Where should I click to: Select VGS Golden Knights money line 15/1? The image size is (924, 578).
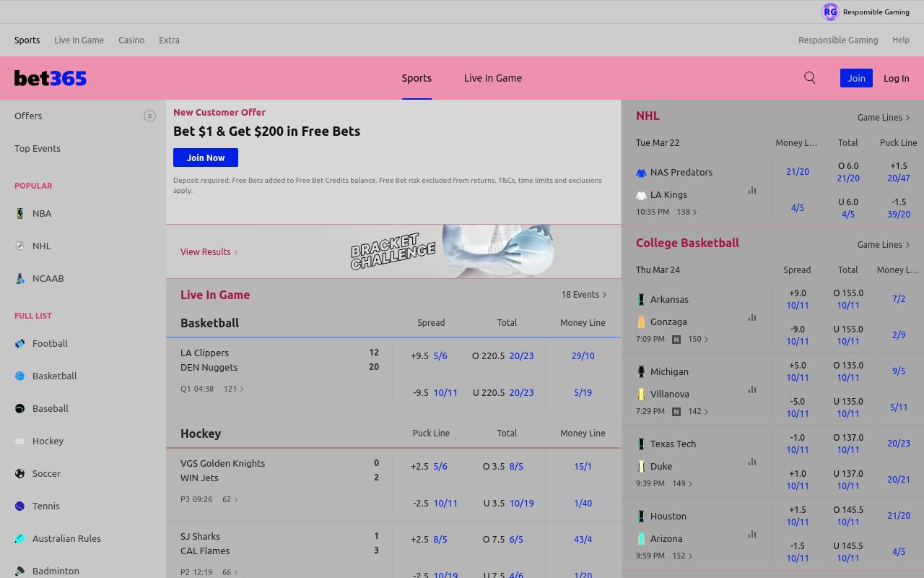583,467
